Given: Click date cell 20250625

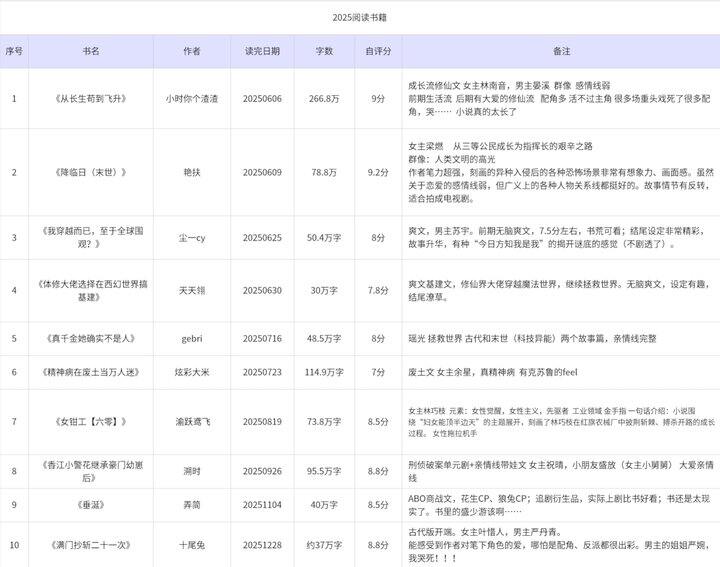Looking at the screenshot, I should (x=262, y=238).
